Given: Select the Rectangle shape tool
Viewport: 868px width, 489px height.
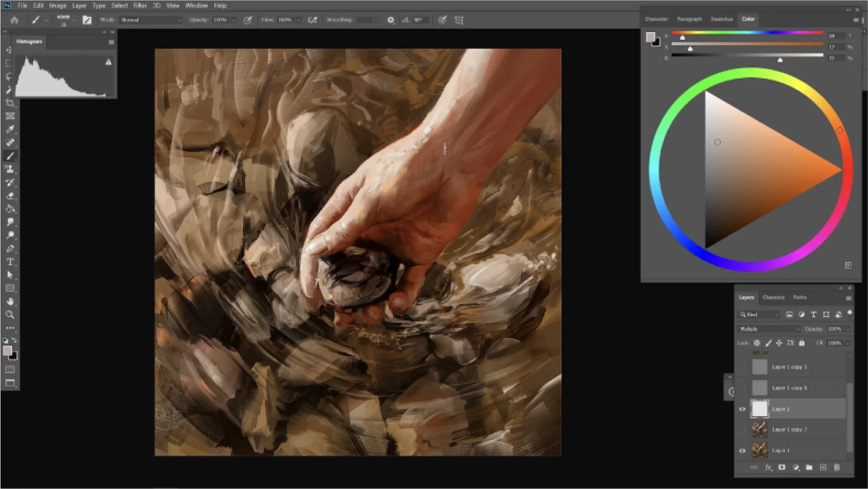Looking at the screenshot, I should [10, 288].
